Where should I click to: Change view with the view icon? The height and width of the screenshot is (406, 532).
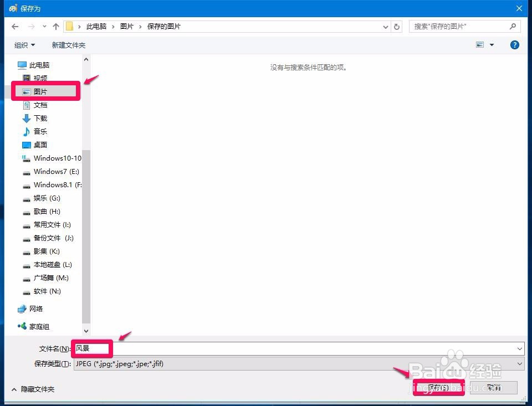pyautogui.click(x=480, y=45)
